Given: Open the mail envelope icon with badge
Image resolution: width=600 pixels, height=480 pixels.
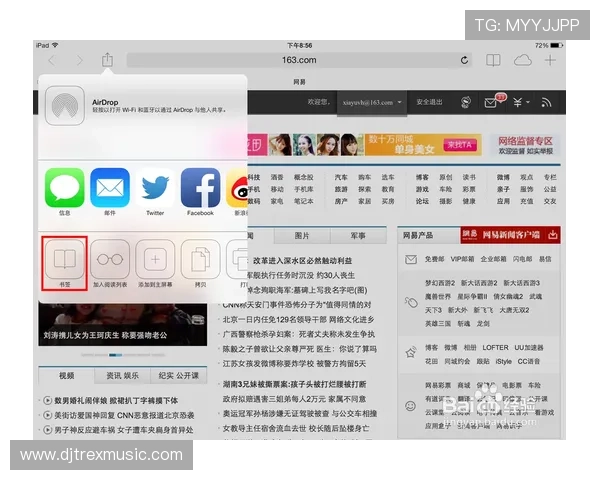Looking at the screenshot, I should (x=491, y=102).
